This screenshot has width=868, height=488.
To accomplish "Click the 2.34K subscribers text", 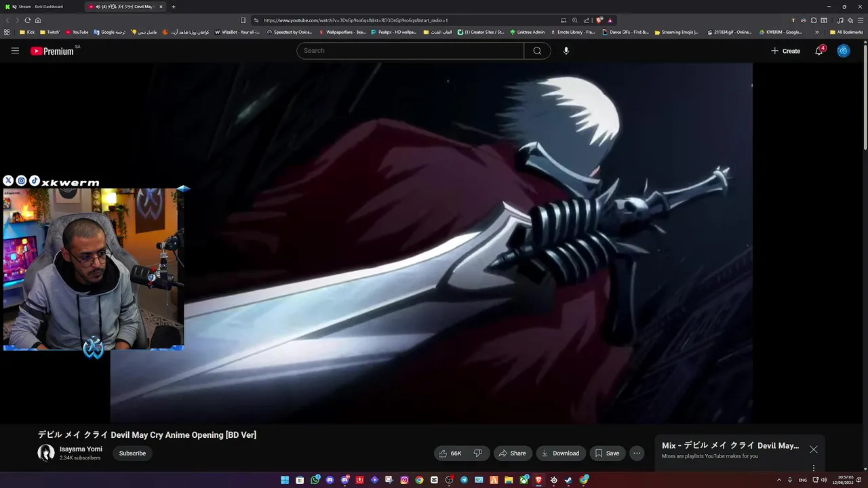I will click(80, 458).
